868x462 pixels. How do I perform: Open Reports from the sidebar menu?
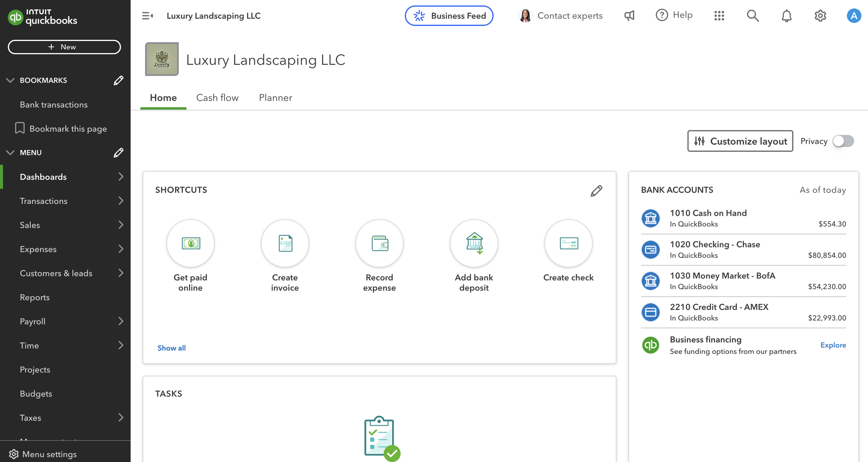[35, 297]
